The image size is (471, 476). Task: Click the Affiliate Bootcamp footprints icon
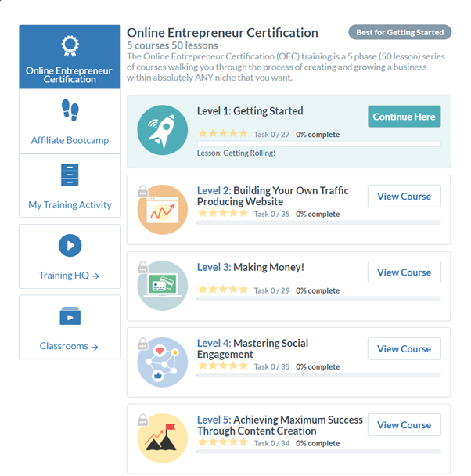pos(70,110)
